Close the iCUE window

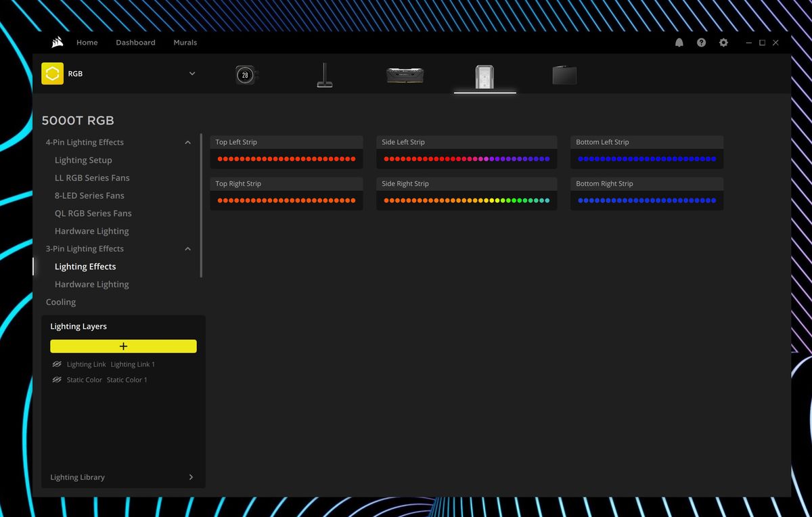point(775,42)
